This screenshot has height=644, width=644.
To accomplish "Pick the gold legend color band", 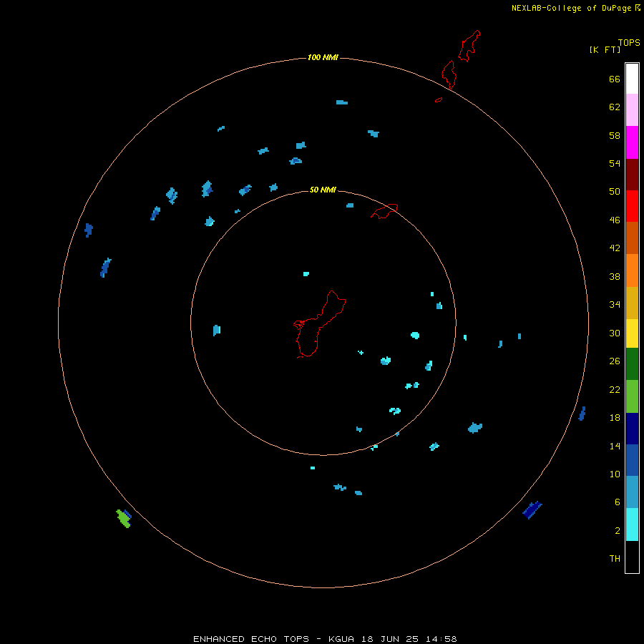I will (632, 303).
